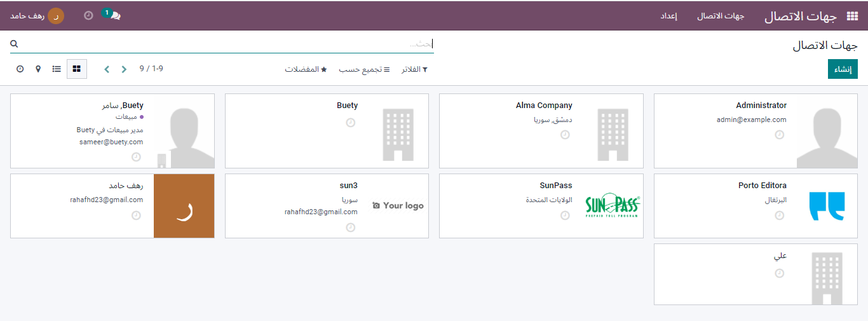Switch to kanban view
The width and height of the screenshot is (868, 321).
coord(76,69)
